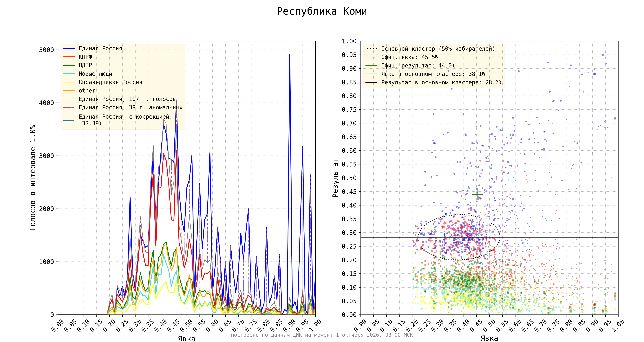Click the yellow Справедливая Россия legend swatch
The image size is (644, 342).
pos(69,82)
